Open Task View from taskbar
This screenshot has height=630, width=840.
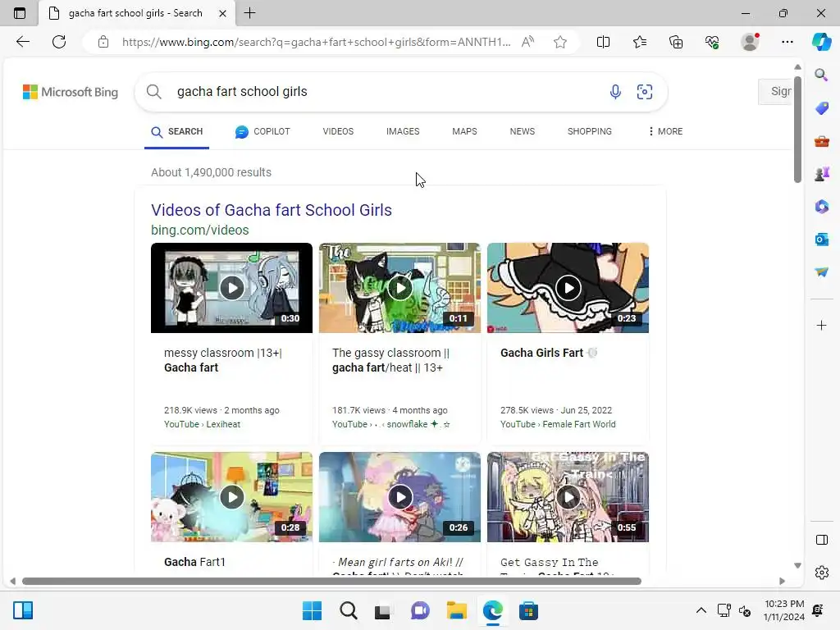pyautogui.click(x=382, y=610)
